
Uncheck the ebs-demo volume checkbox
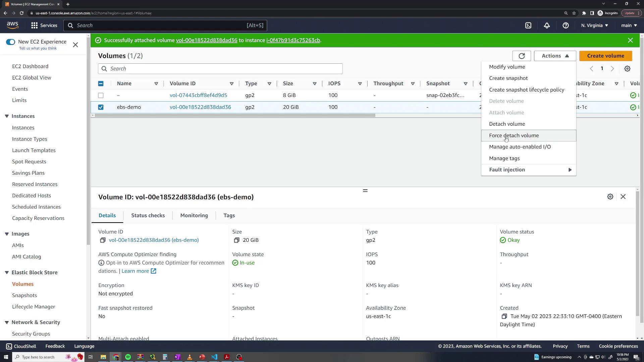pyautogui.click(x=101, y=107)
